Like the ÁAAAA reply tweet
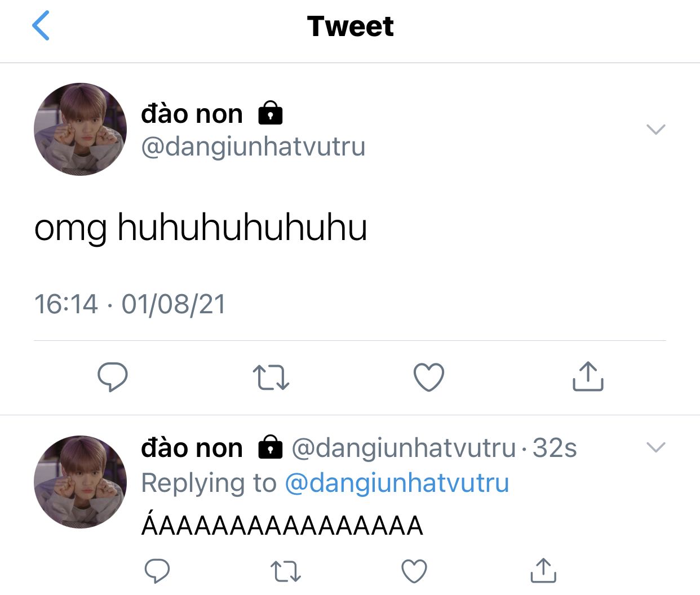This screenshot has height=595, width=700. [414, 571]
